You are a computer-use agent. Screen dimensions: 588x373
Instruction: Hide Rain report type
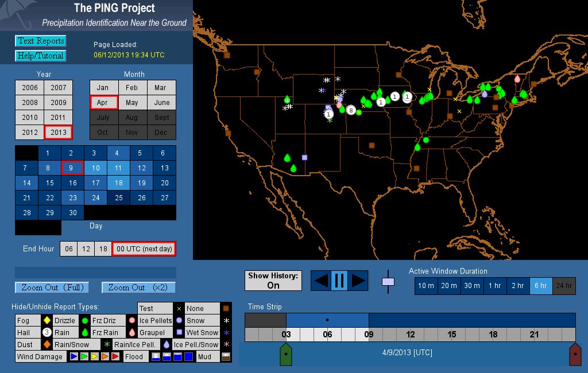pyautogui.click(x=62, y=333)
